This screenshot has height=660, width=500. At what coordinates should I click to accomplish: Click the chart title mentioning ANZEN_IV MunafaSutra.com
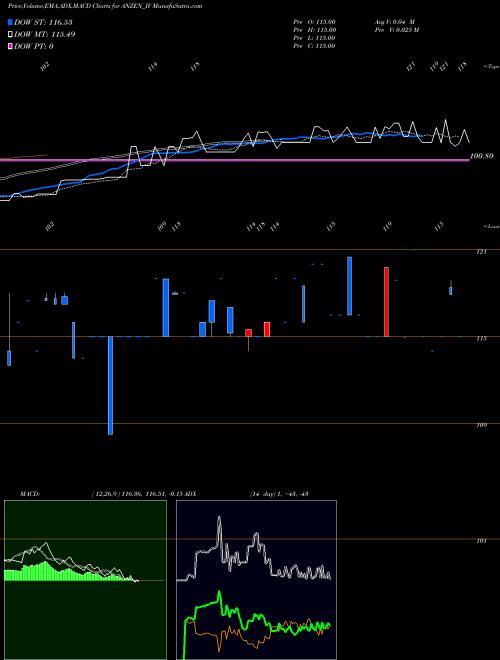point(105,6)
